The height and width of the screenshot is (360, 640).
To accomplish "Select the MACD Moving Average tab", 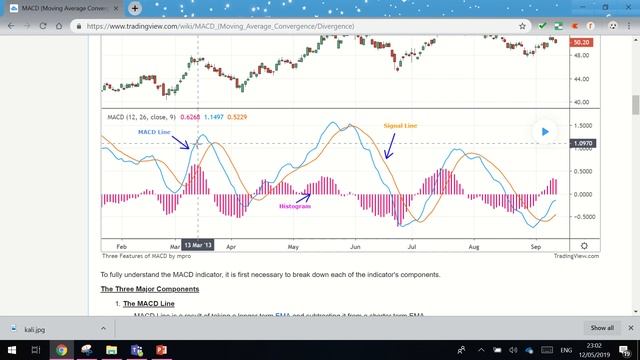I will (64, 8).
